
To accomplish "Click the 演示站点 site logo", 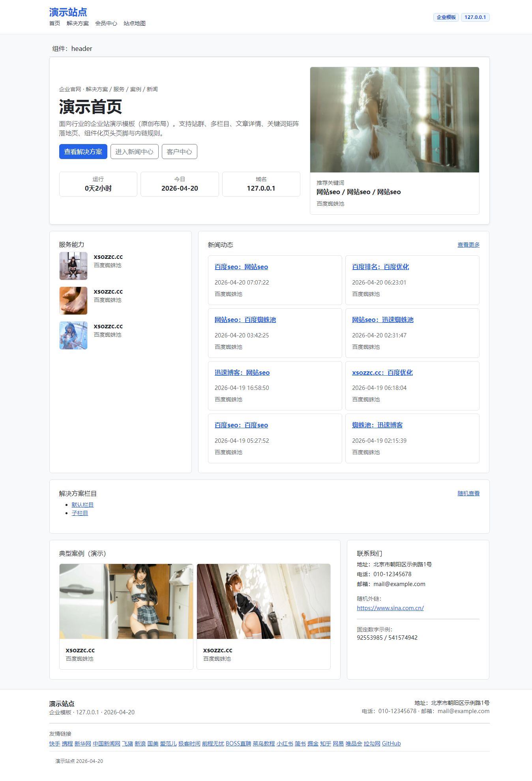I will [68, 12].
